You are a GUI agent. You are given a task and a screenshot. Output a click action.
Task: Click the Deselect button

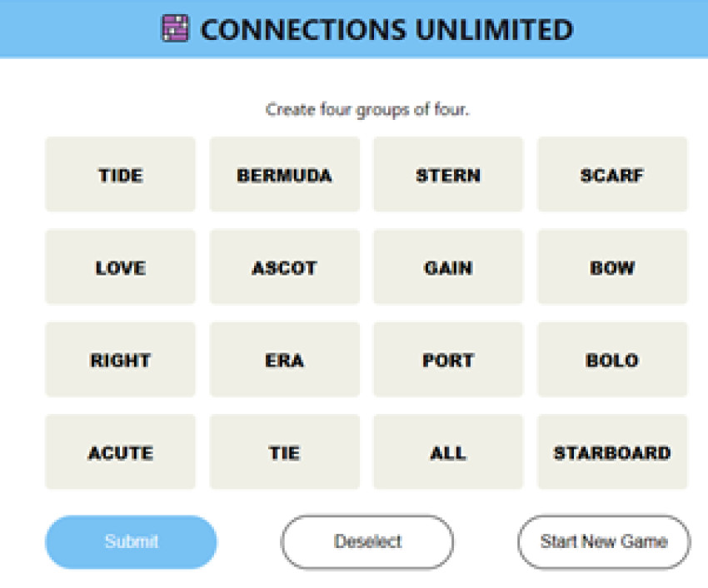tap(367, 541)
